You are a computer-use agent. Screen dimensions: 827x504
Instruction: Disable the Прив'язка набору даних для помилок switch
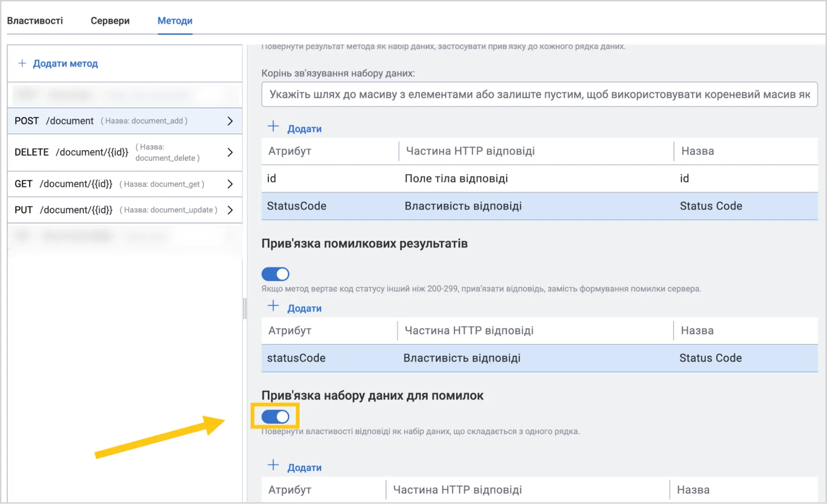[x=275, y=416]
